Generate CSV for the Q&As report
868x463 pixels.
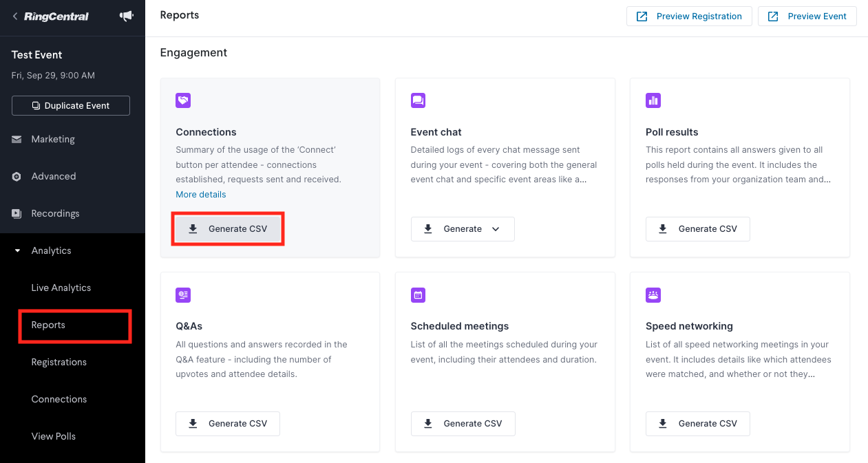(x=228, y=424)
